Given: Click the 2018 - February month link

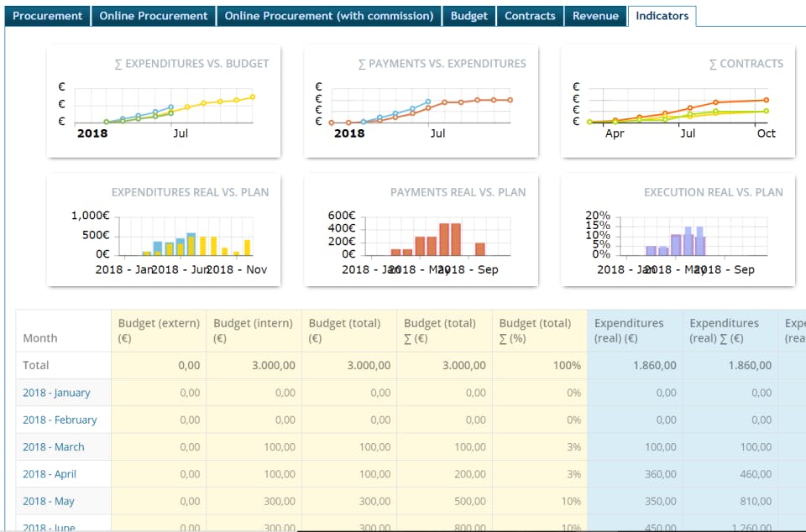Looking at the screenshot, I should (x=60, y=420).
